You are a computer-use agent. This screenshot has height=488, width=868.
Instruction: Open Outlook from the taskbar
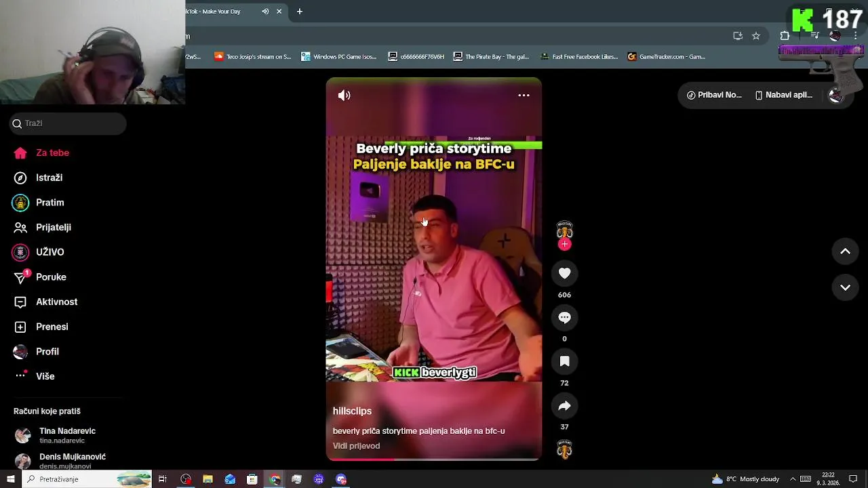230,479
